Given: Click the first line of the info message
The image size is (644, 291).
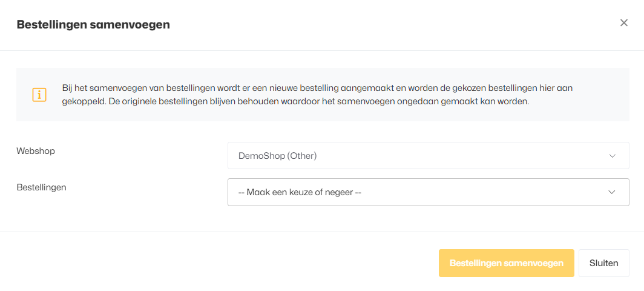Looking at the screenshot, I should coord(317,88).
